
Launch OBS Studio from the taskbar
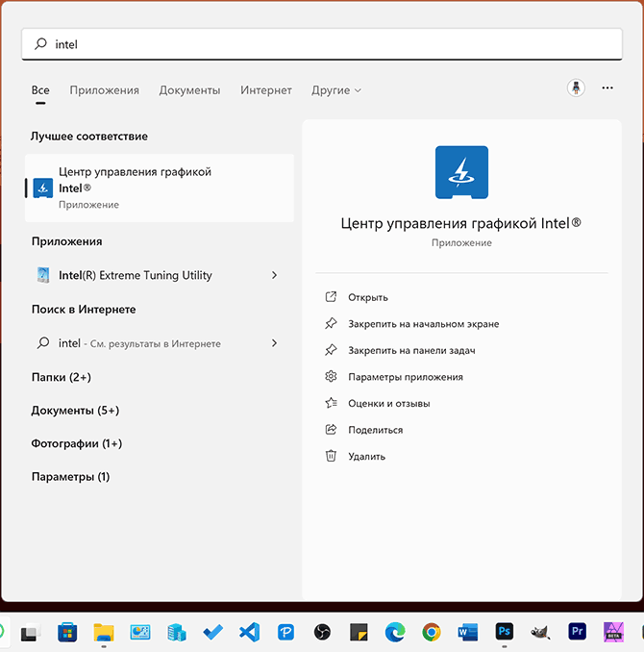322,633
